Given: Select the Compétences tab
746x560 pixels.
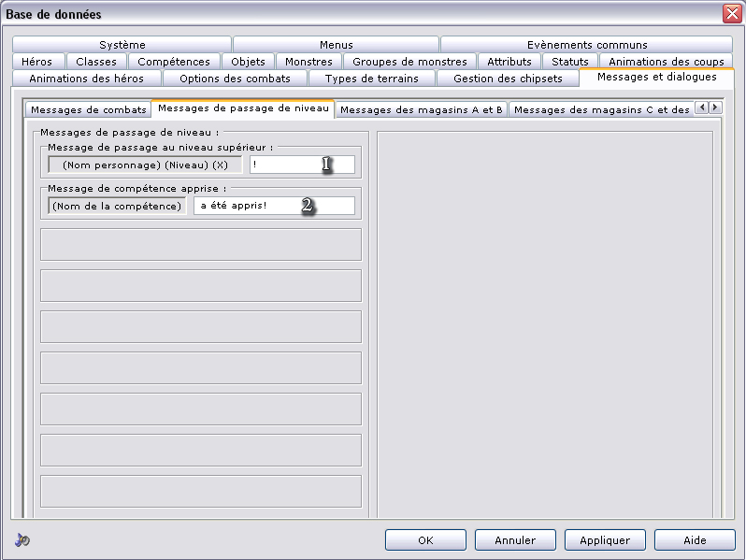Looking at the screenshot, I should [x=174, y=62].
